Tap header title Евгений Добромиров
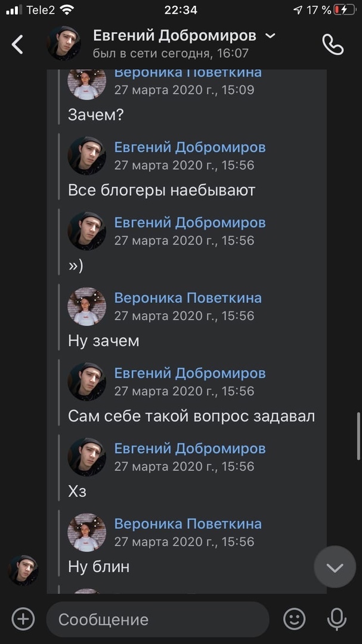 click(x=175, y=36)
